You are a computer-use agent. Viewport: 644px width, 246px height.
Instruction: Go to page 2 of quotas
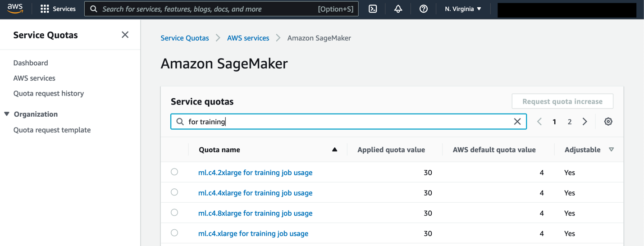pos(570,122)
